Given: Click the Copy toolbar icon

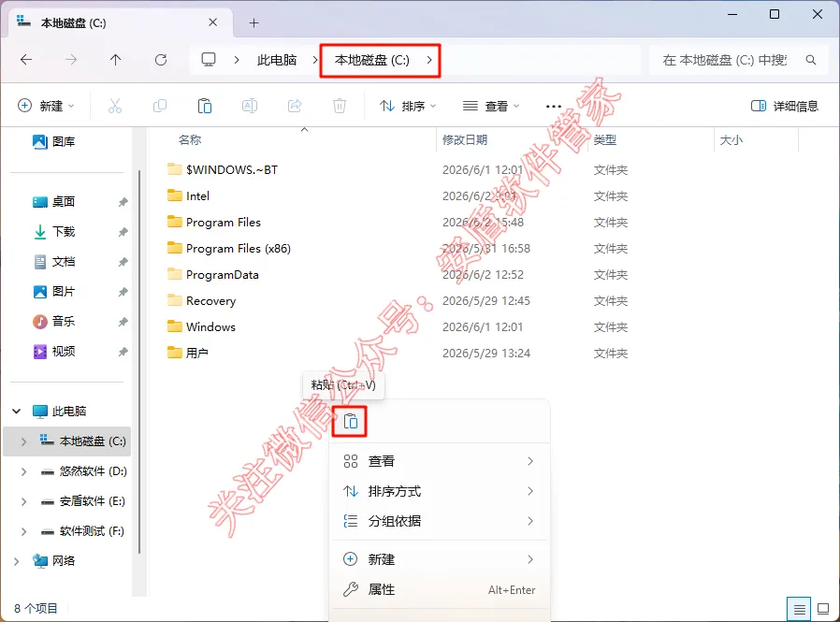Looking at the screenshot, I should click(x=160, y=106).
